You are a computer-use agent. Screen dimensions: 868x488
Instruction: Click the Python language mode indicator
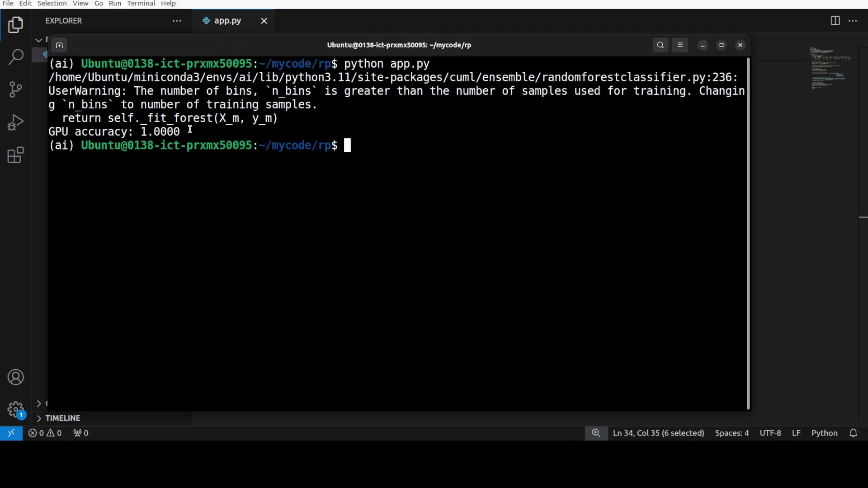(825, 433)
